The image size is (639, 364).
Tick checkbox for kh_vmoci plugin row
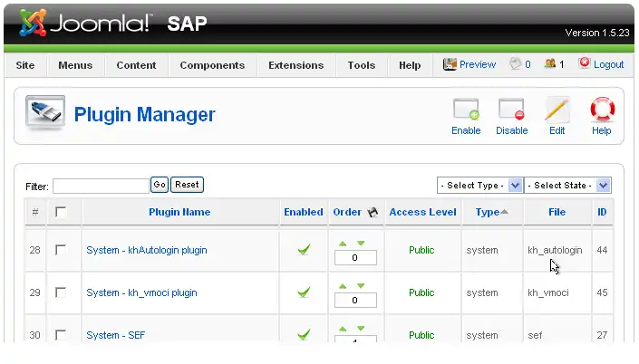[61, 292]
